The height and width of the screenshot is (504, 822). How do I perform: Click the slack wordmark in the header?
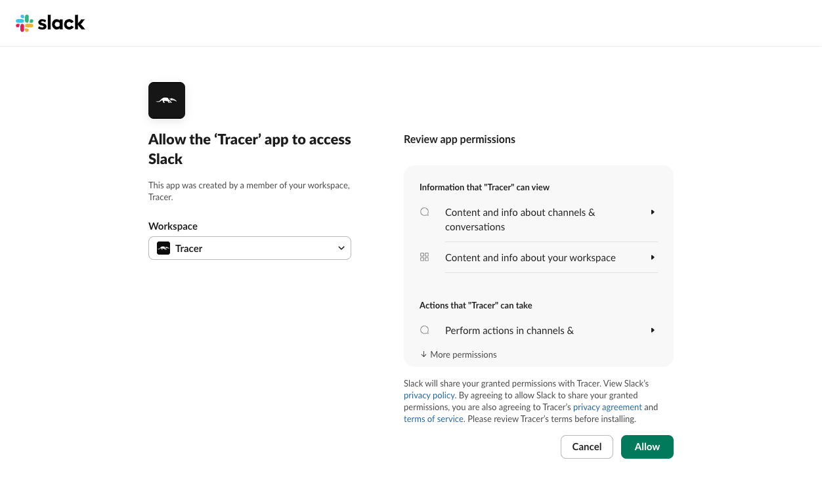point(62,23)
